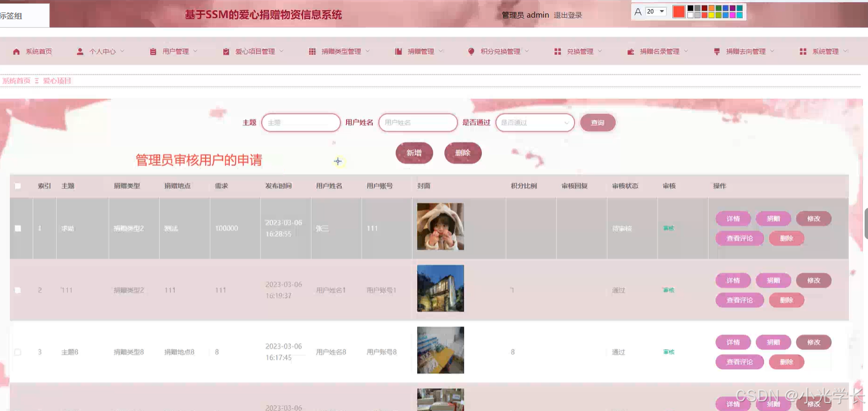Open the font size 20 dropdown
This screenshot has width=868, height=411.
coord(656,11)
